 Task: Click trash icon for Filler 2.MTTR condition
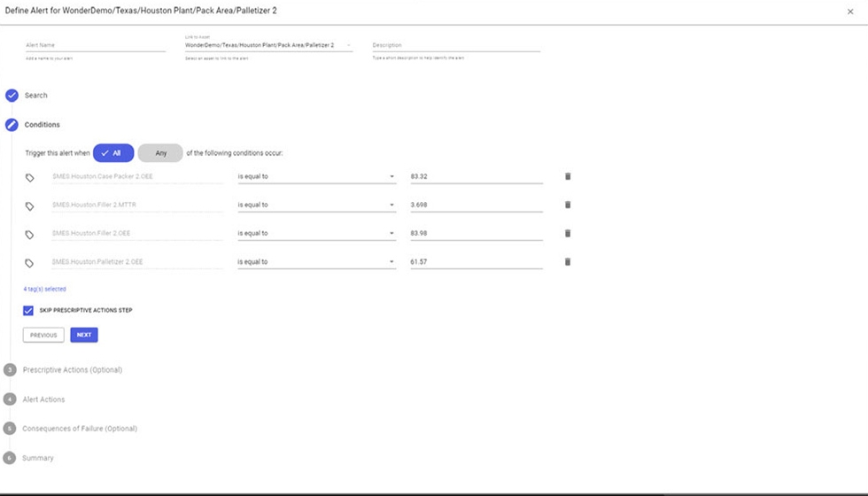pos(568,205)
